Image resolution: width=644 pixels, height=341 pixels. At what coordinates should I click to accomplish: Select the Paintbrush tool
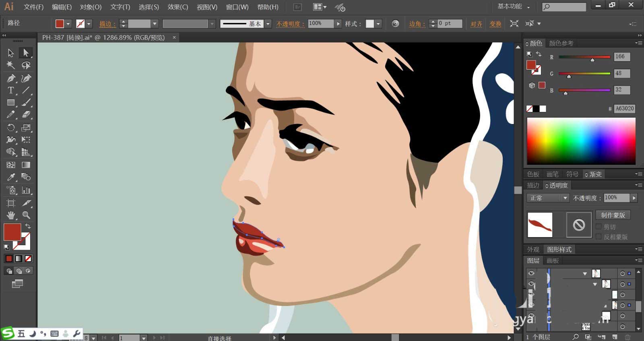(26, 103)
